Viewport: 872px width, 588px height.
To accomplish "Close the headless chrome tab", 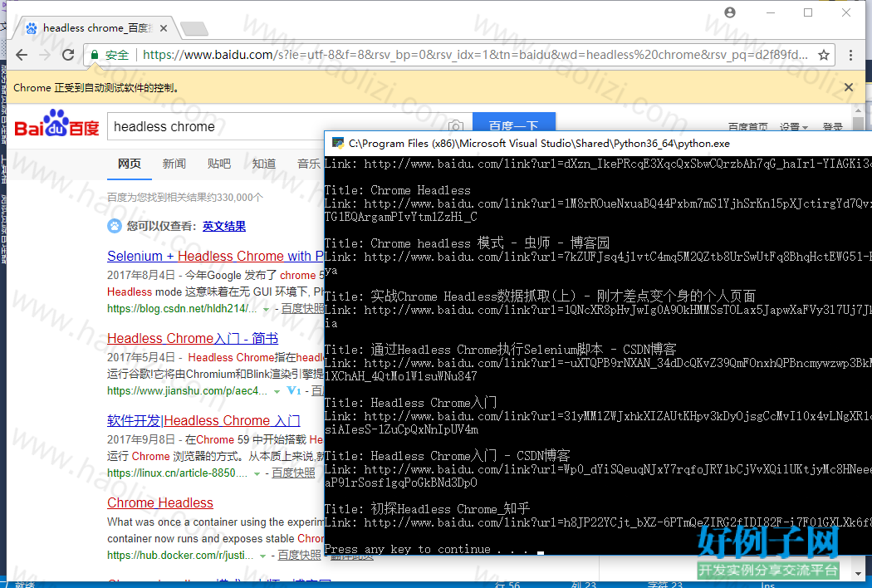I will pyautogui.click(x=164, y=27).
